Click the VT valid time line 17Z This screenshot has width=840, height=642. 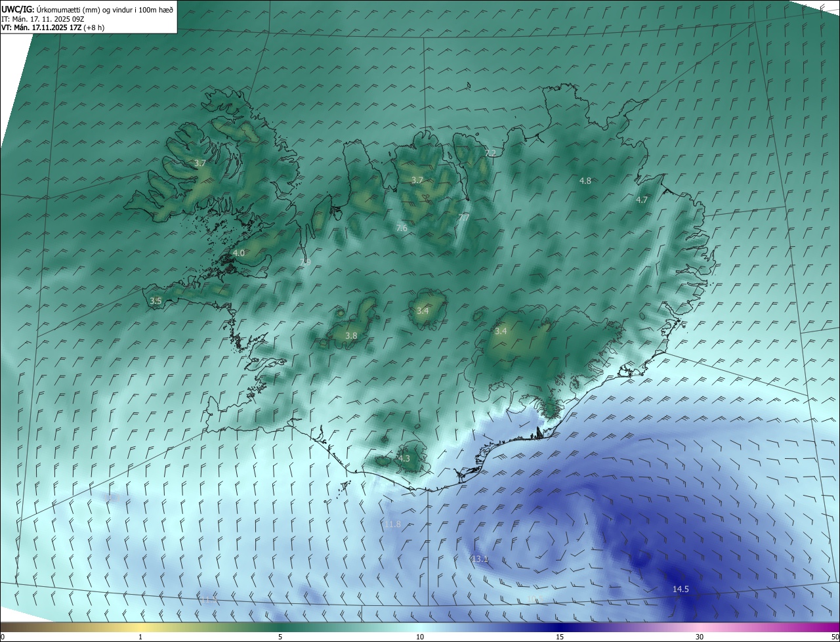[x=52, y=28]
